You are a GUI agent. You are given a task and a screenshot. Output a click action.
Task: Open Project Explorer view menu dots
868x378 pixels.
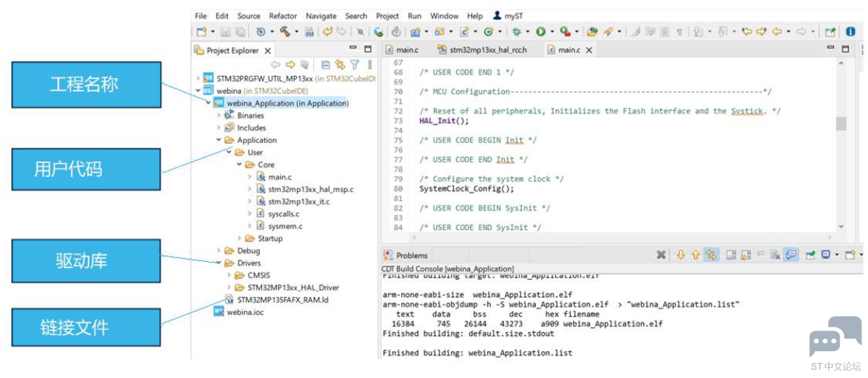tap(370, 65)
